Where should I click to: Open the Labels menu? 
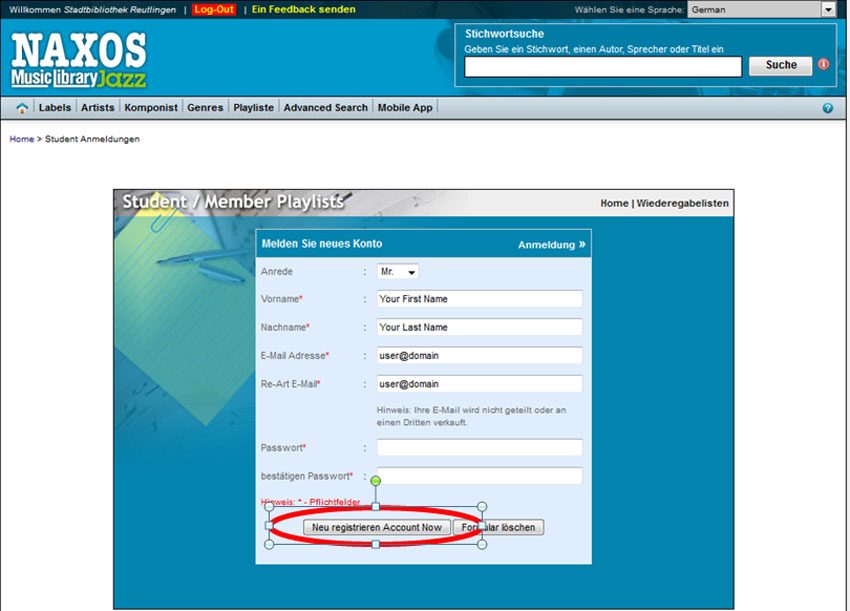(55, 108)
